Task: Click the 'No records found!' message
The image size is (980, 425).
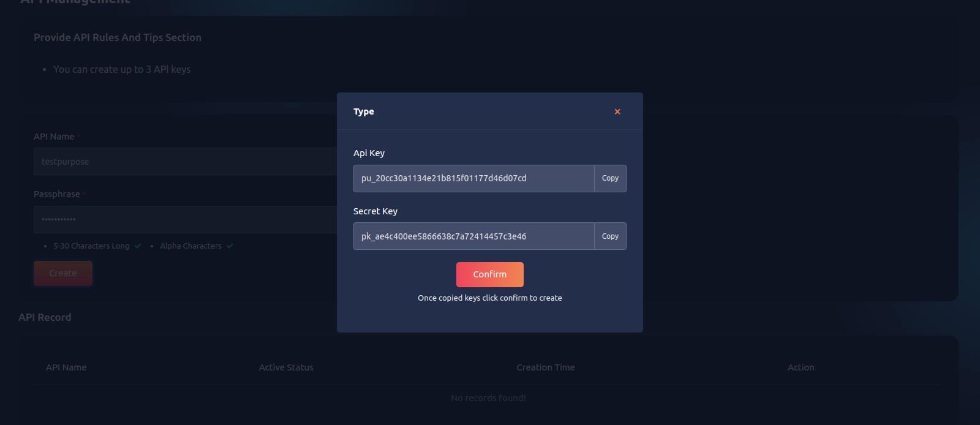Action: click(x=488, y=398)
